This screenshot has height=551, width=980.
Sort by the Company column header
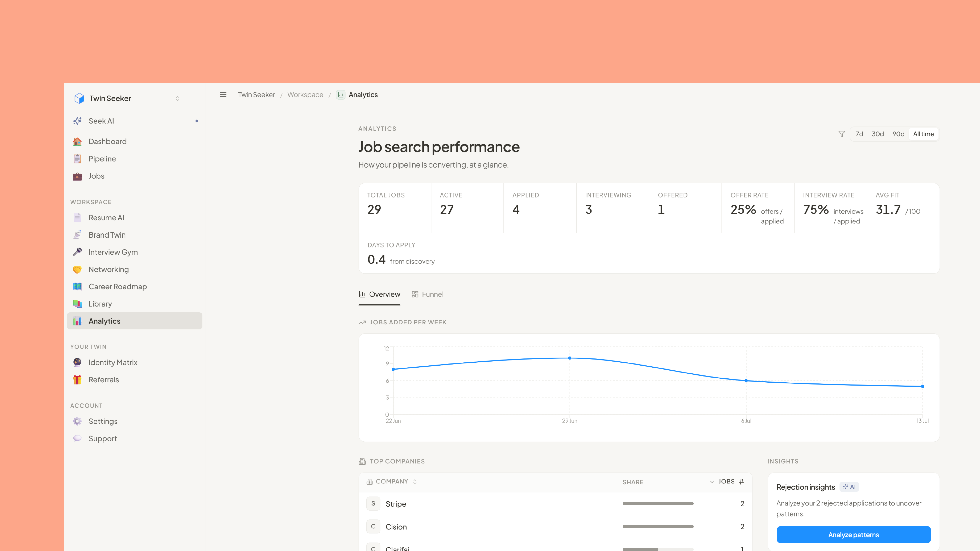[392, 482]
